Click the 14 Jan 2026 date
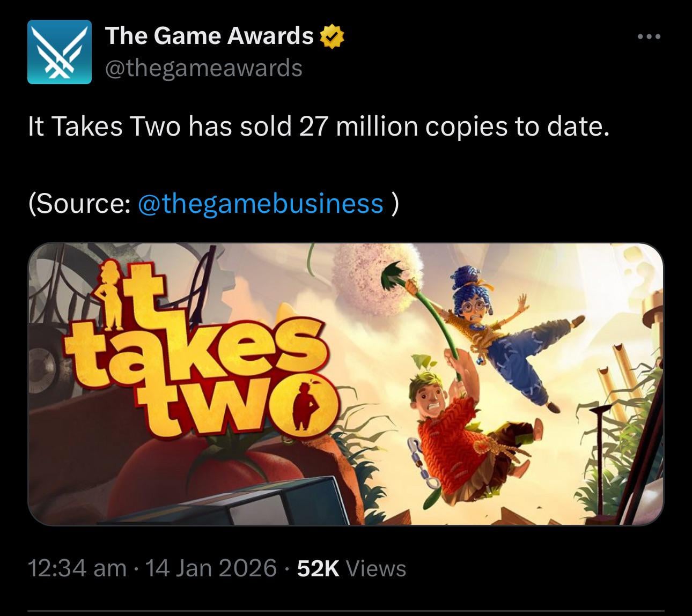This screenshot has height=616, width=692. click(x=211, y=568)
